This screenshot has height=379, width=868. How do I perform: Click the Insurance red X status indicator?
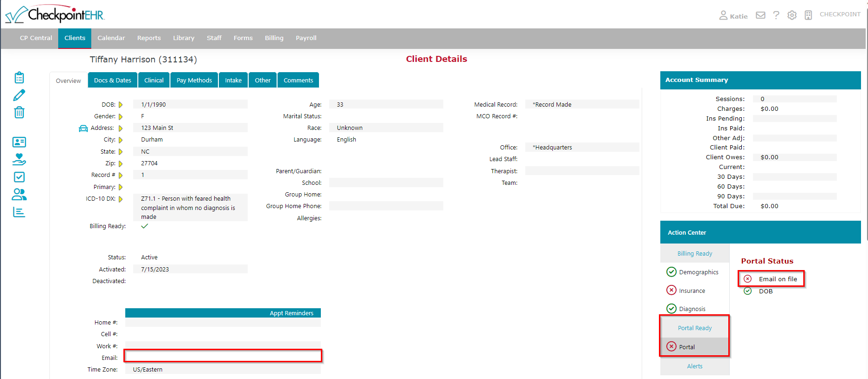point(671,291)
